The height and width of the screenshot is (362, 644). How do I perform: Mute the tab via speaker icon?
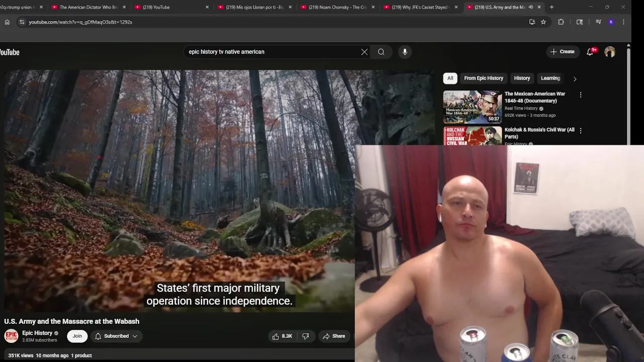click(x=531, y=7)
